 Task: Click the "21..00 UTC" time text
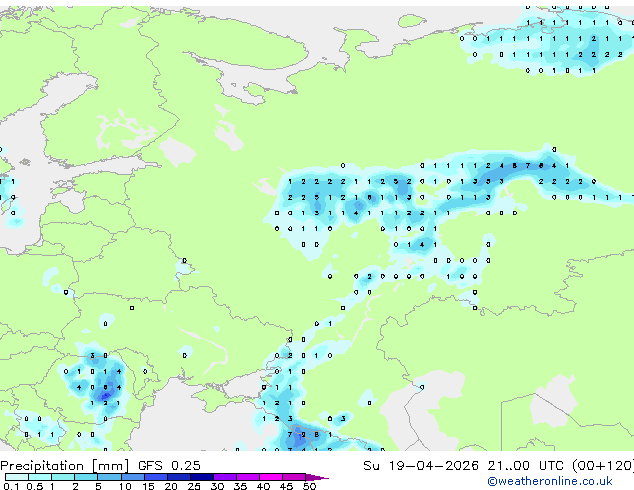coord(525,466)
